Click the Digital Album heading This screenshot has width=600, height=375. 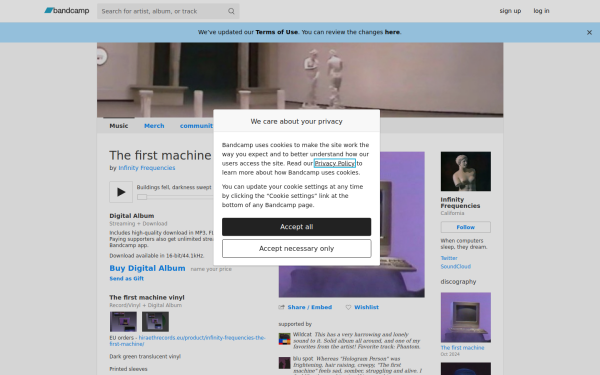pyautogui.click(x=132, y=216)
